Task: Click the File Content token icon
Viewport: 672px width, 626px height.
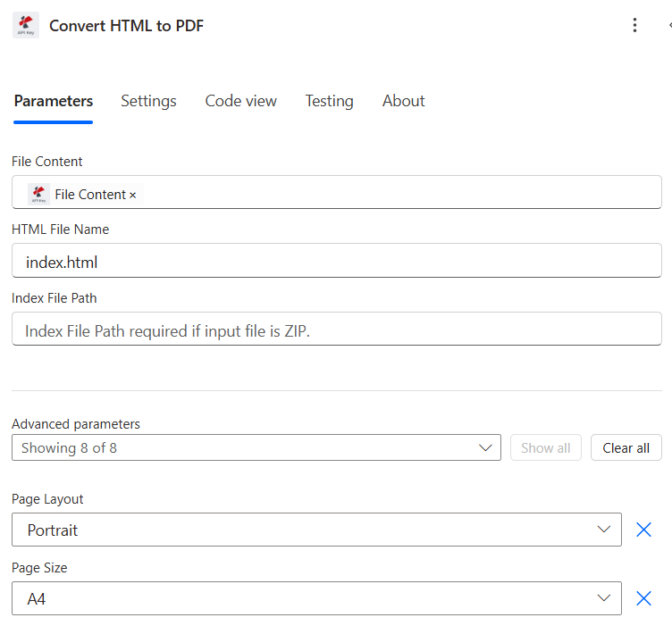Action: pos(38,194)
